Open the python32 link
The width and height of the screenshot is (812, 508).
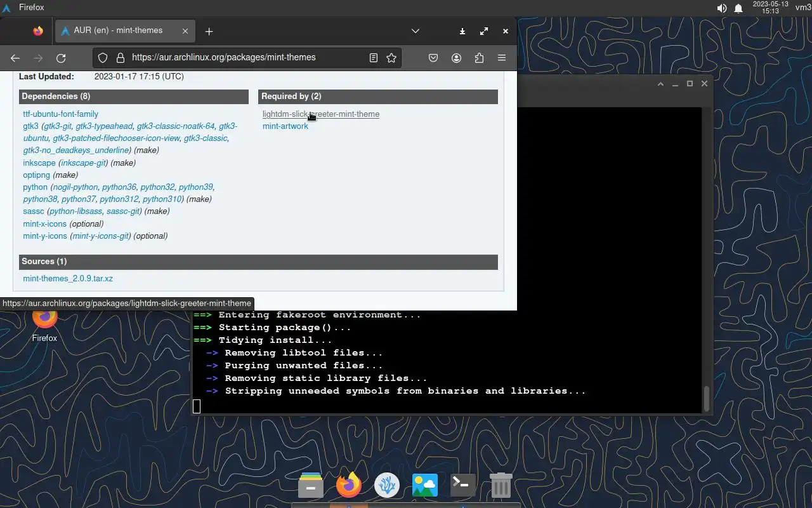tap(157, 187)
